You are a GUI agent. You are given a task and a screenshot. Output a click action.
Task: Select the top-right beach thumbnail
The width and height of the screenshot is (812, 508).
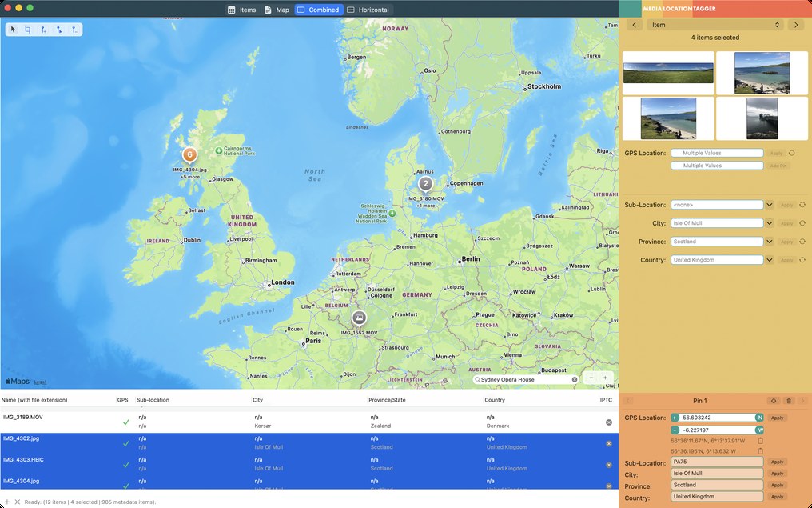(762, 73)
